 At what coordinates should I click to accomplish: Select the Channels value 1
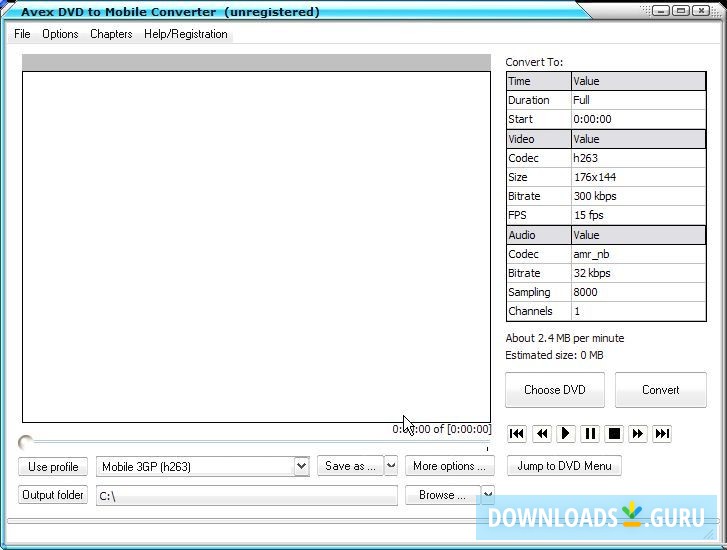pos(638,311)
